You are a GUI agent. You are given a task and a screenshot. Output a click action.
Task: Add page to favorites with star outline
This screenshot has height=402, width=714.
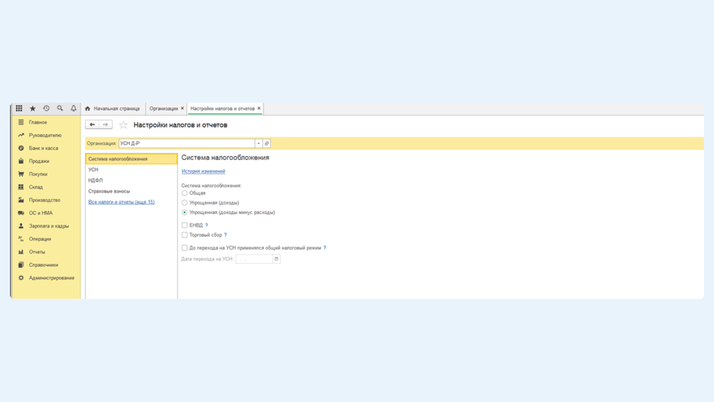(x=123, y=125)
